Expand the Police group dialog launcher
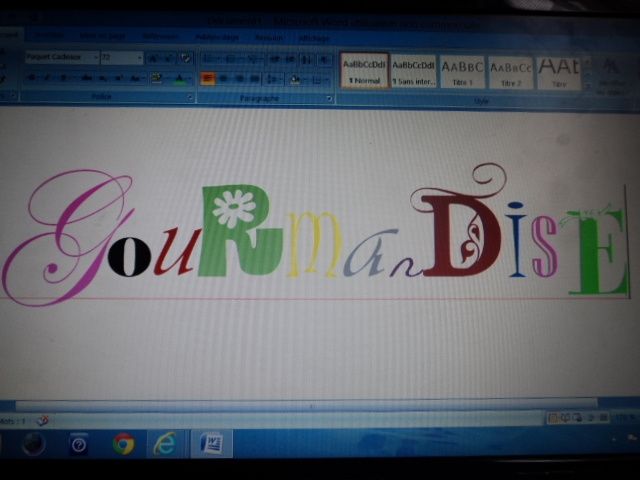Image resolution: width=640 pixels, height=480 pixels. [190, 97]
